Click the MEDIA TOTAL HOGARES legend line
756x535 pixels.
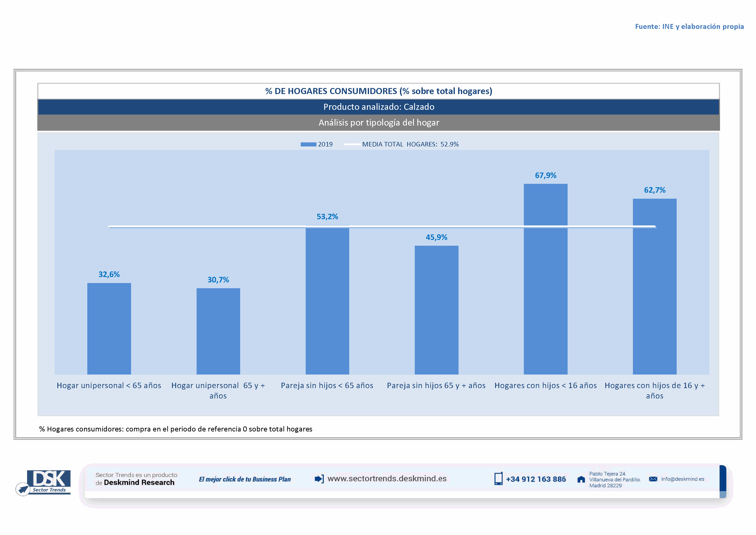[352, 144]
